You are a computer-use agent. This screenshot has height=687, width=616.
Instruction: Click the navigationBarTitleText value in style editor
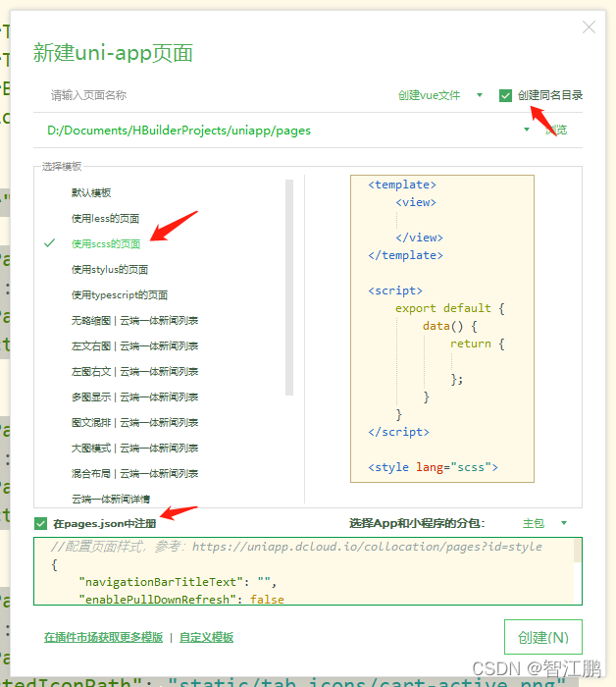pyautogui.click(x=264, y=582)
